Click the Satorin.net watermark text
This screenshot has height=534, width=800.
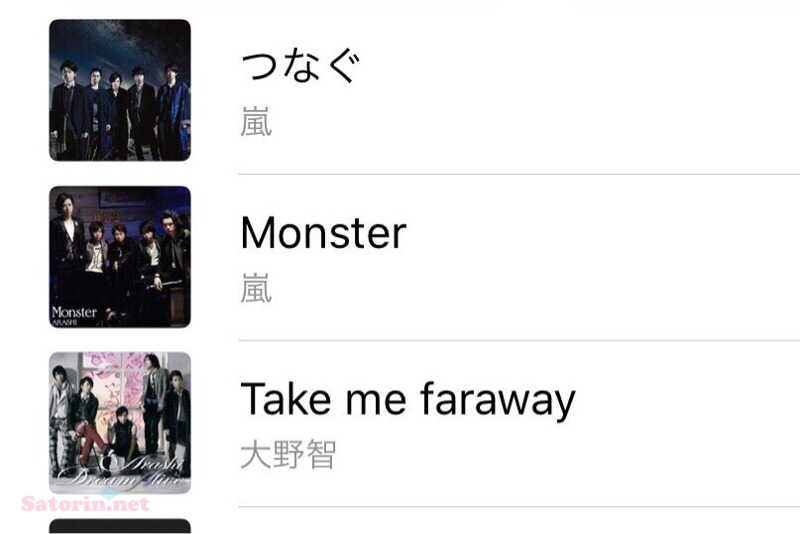coord(85,504)
